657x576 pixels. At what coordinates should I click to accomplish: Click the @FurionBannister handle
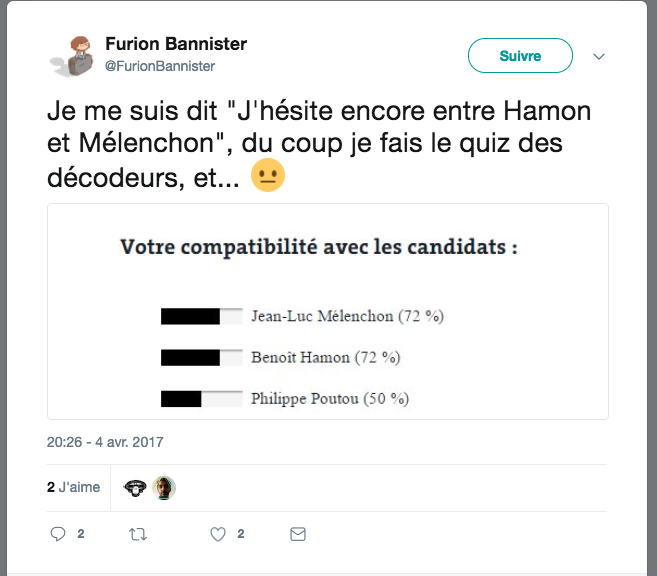pyautogui.click(x=160, y=65)
